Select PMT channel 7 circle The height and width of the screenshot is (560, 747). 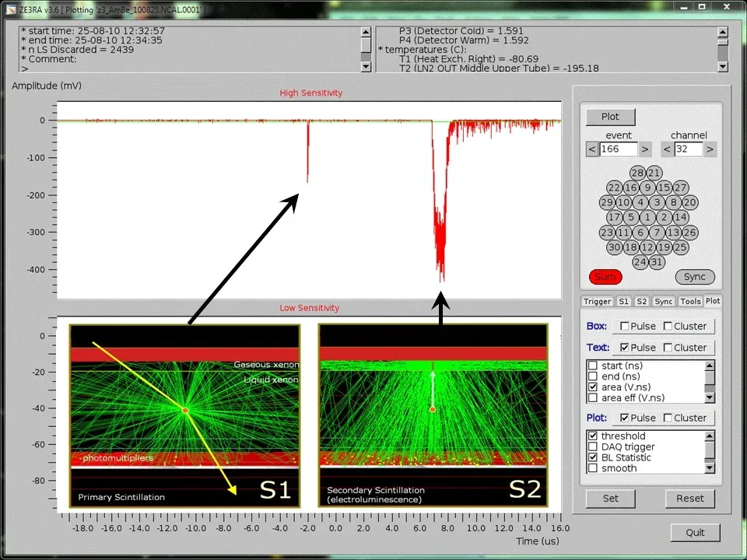coord(657,233)
